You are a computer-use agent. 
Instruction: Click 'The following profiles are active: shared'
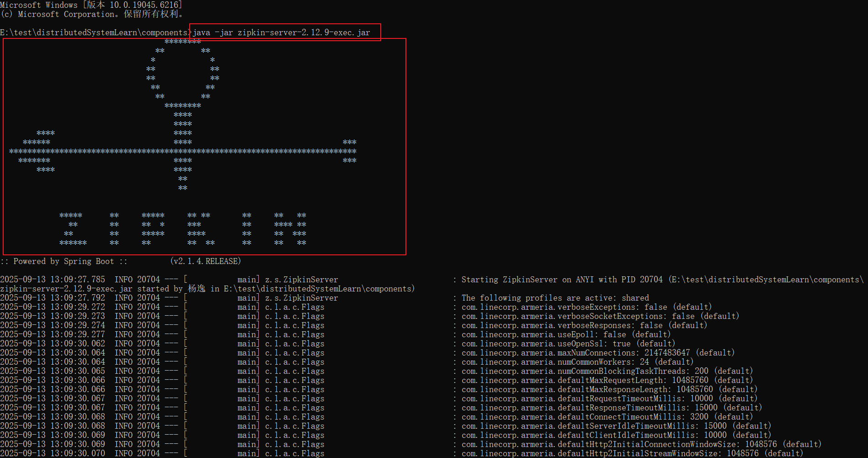555,298
